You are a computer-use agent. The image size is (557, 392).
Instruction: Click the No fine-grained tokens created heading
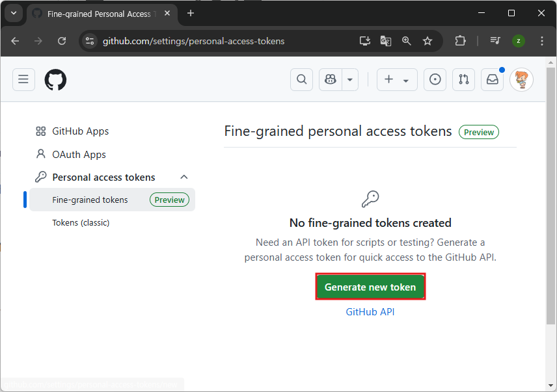point(370,223)
